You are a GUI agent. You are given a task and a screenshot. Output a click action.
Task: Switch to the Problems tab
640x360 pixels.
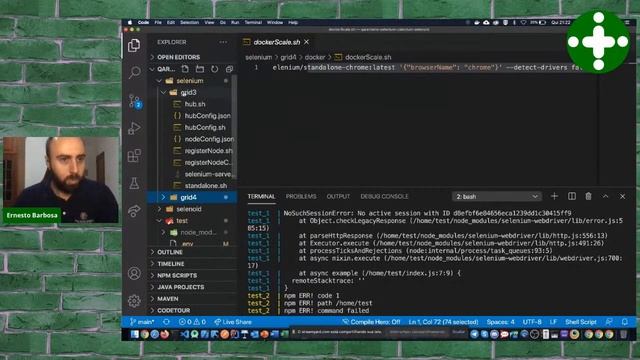point(301,196)
